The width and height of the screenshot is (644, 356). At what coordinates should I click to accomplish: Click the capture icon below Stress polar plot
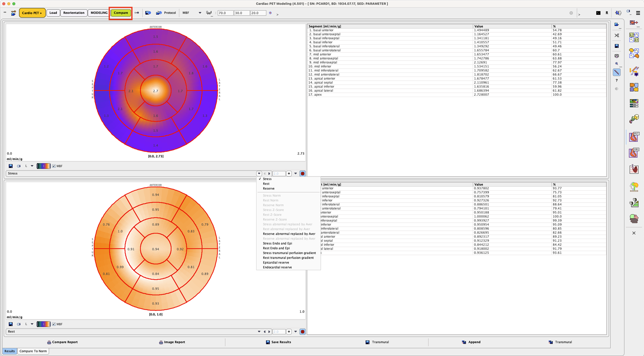pos(18,166)
